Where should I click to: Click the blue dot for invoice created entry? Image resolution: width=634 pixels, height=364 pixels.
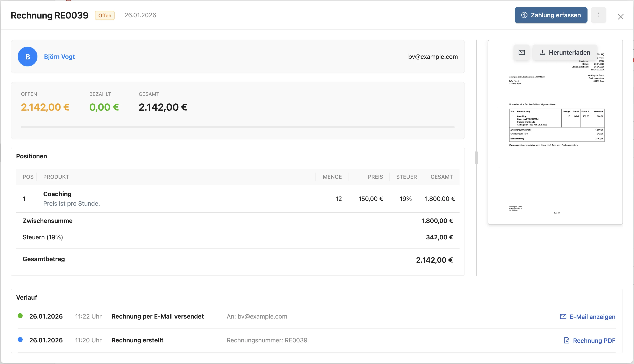(x=20, y=340)
